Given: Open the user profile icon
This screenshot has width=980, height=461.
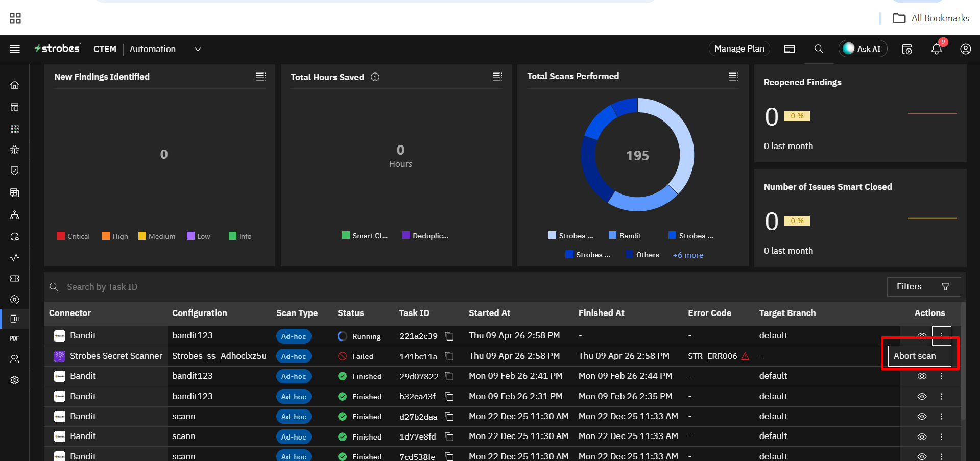Looking at the screenshot, I should pyautogui.click(x=965, y=49).
